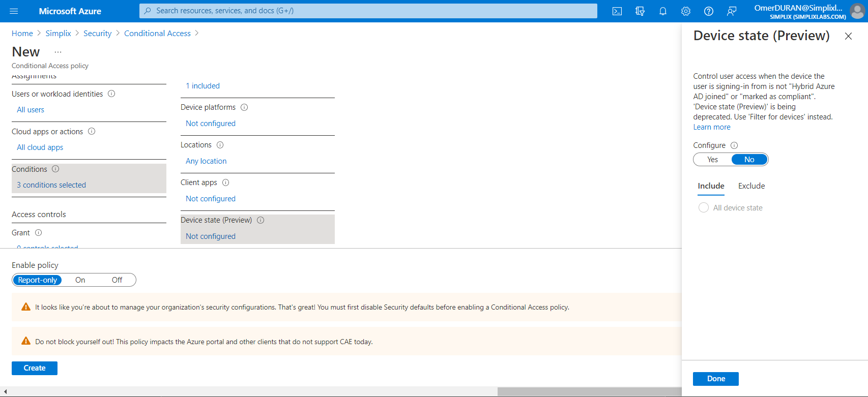Select the All device state radio button

coord(704,208)
